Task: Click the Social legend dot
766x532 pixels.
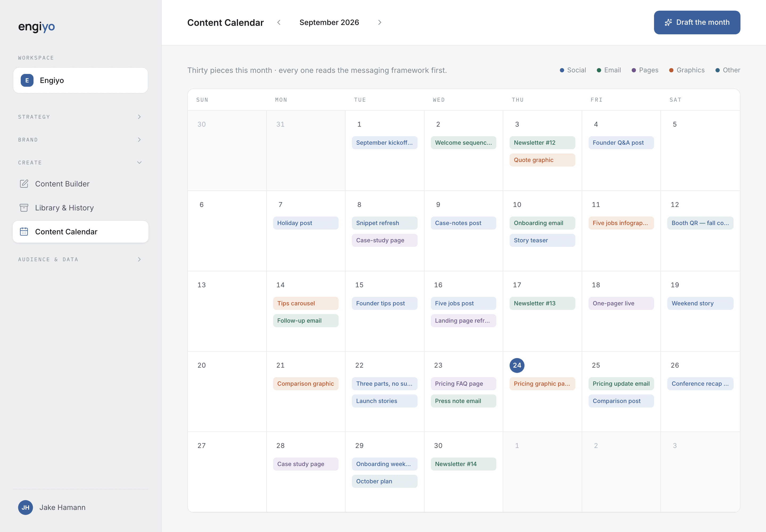Action: pos(562,70)
